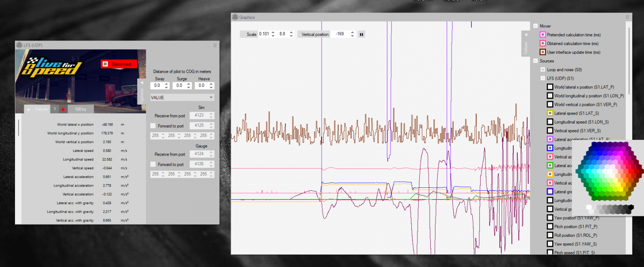Select the Mover tree label

click(x=545, y=26)
